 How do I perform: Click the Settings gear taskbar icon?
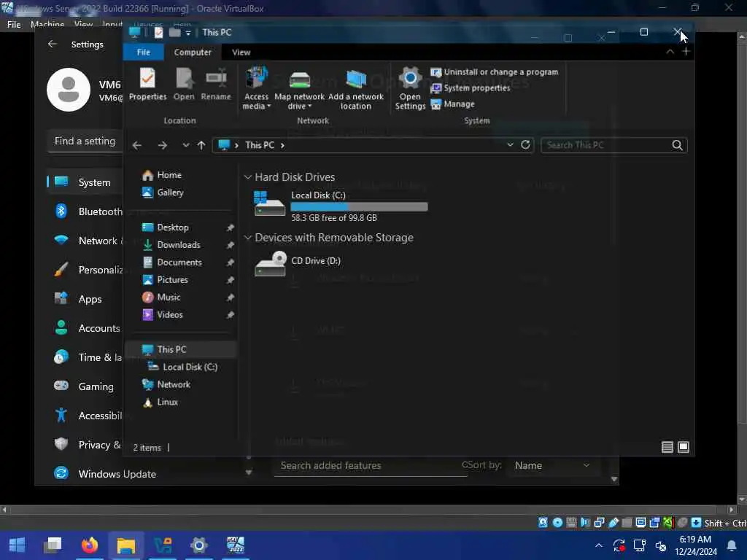click(x=198, y=545)
